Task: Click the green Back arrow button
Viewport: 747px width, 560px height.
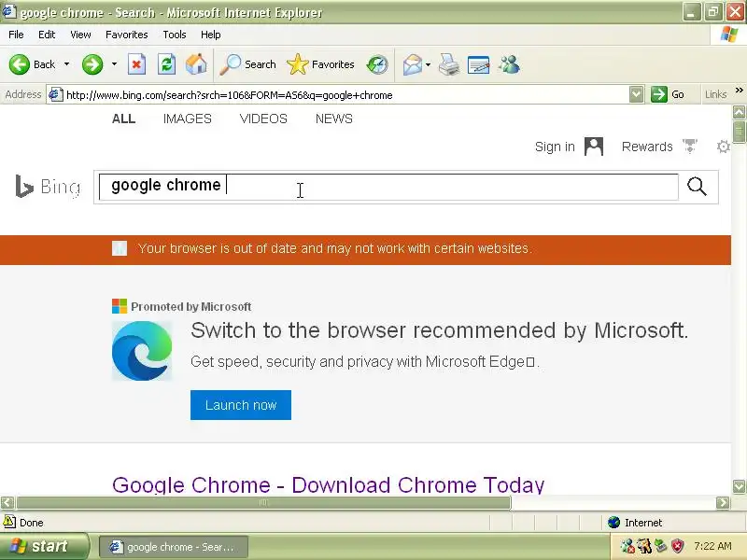Action: [x=20, y=64]
